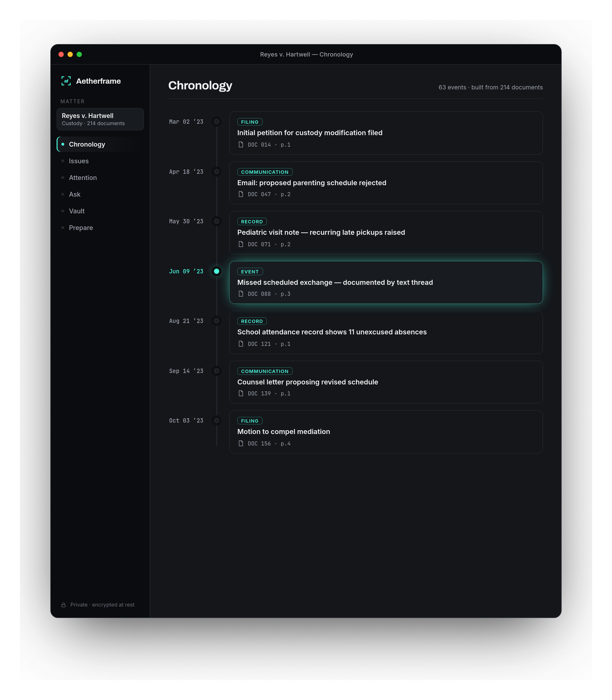Open the pediatric visit note event
The image size is (612, 700).
pos(386,232)
